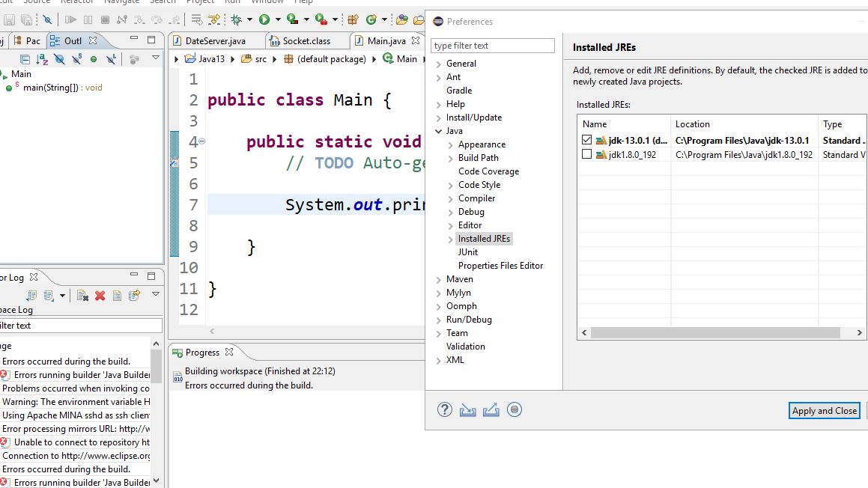Click the New Java Class icon
This screenshot has width=868, height=488.
click(371, 20)
